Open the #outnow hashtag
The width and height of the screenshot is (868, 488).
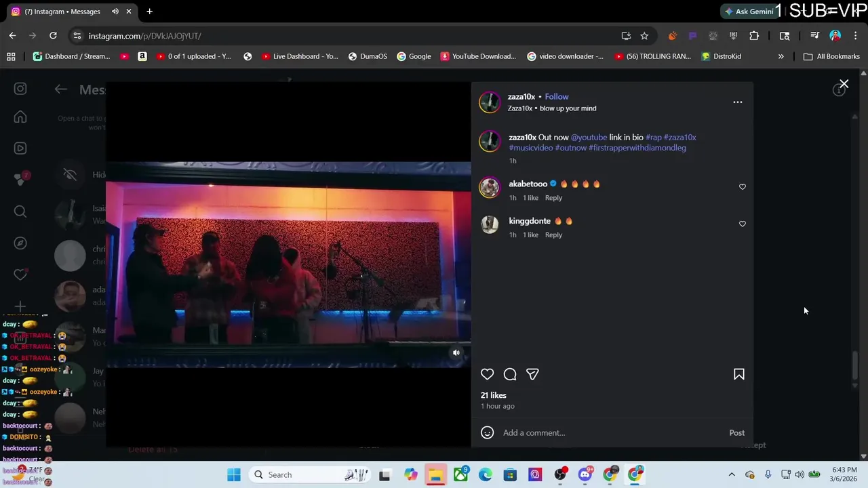point(571,148)
